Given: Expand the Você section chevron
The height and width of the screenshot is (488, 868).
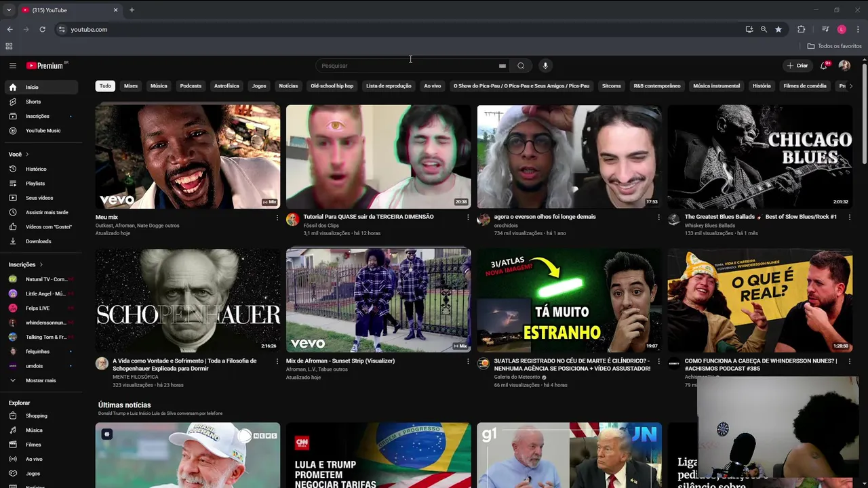Looking at the screenshot, I should [28, 155].
